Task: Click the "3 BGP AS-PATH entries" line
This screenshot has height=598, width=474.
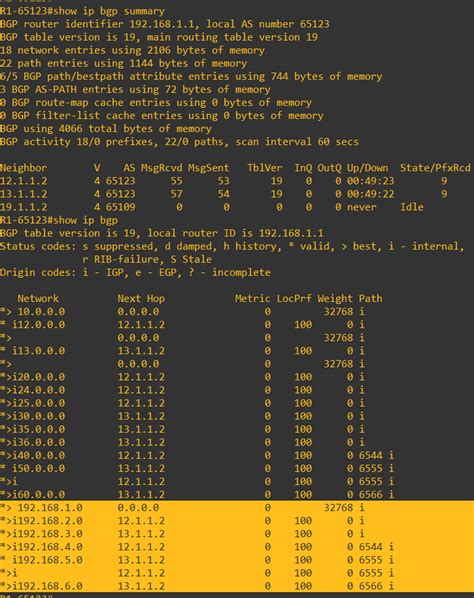Action: (x=135, y=89)
